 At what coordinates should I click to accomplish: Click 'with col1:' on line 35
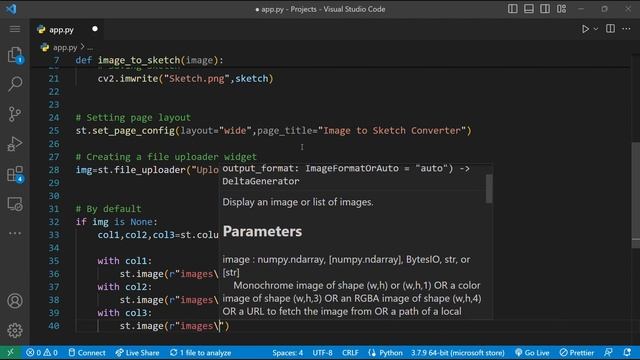tap(124, 261)
